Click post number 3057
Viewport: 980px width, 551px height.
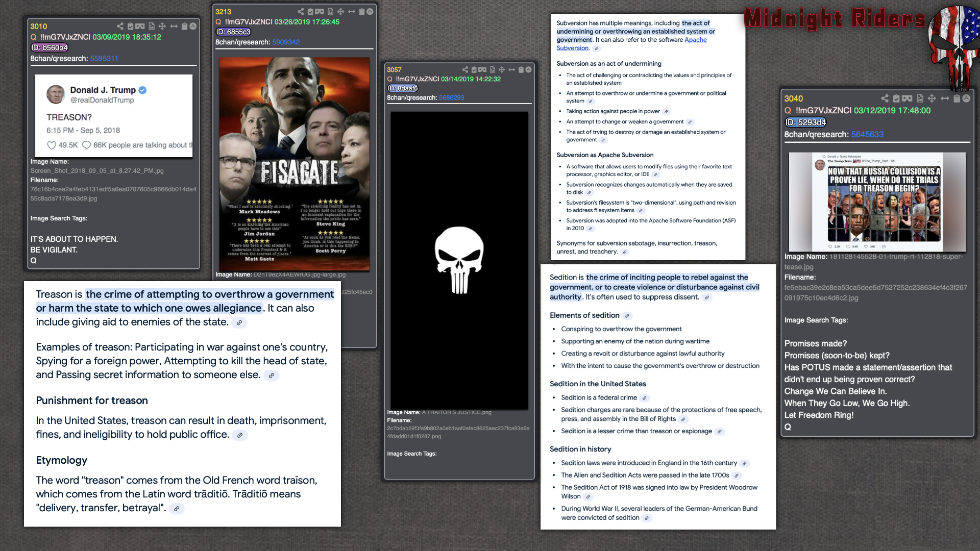pos(394,69)
